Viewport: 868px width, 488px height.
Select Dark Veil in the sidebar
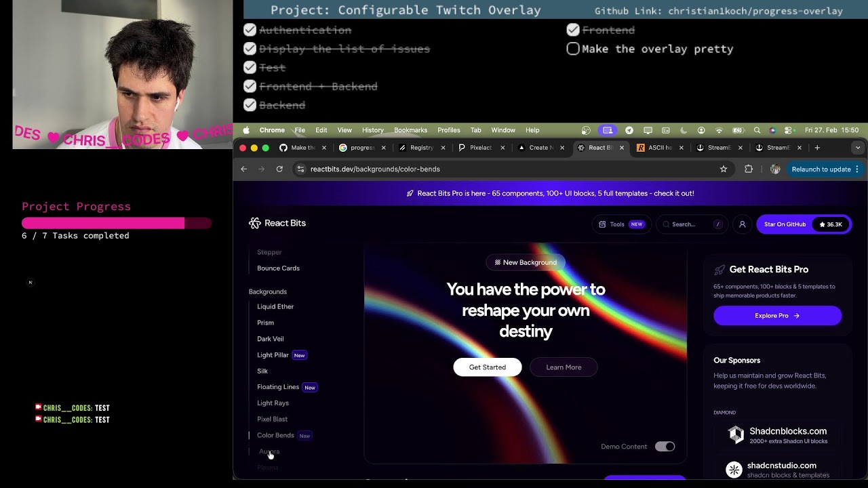(270, 339)
